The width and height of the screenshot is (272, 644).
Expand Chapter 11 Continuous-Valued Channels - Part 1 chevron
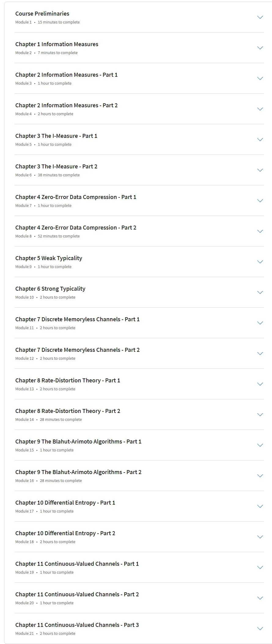pos(260,568)
